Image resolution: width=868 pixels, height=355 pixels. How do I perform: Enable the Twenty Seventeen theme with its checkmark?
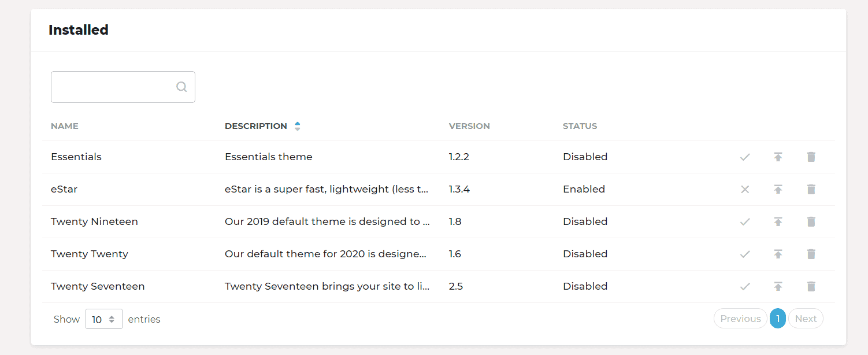[745, 286]
